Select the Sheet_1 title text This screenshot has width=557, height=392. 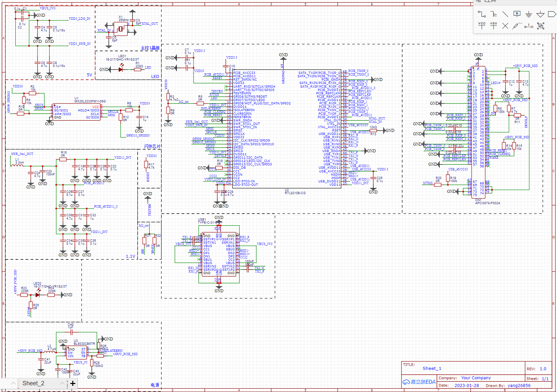tap(432, 368)
